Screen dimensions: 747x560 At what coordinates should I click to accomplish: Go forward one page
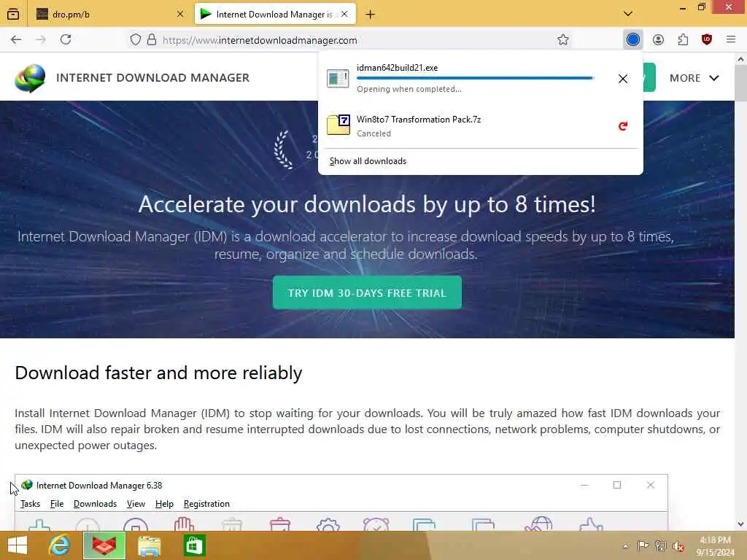point(41,39)
